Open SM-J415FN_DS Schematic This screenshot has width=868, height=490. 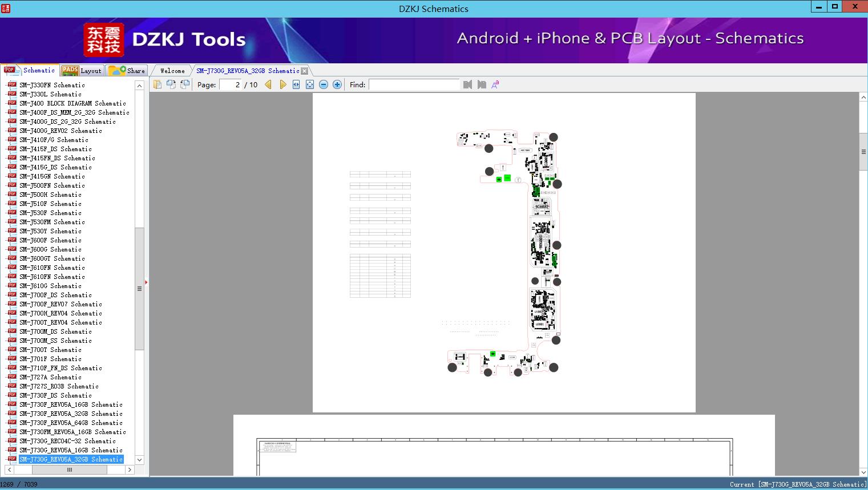tap(57, 158)
